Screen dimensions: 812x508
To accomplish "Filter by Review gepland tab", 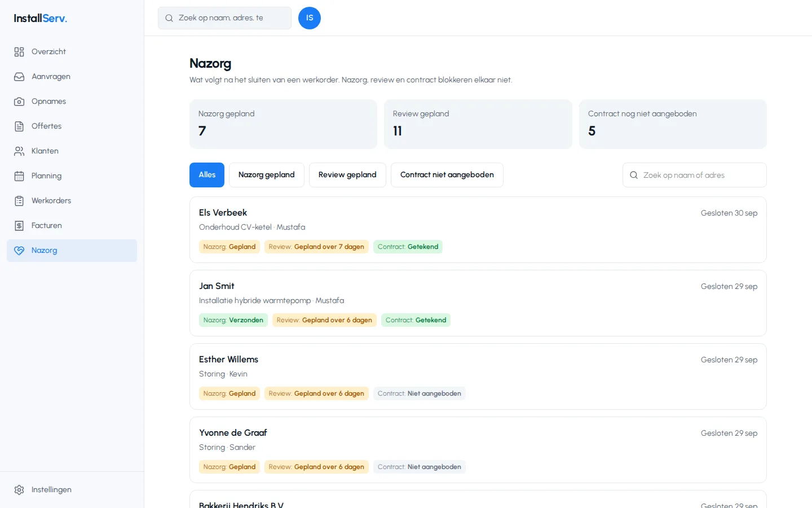I will [347, 175].
